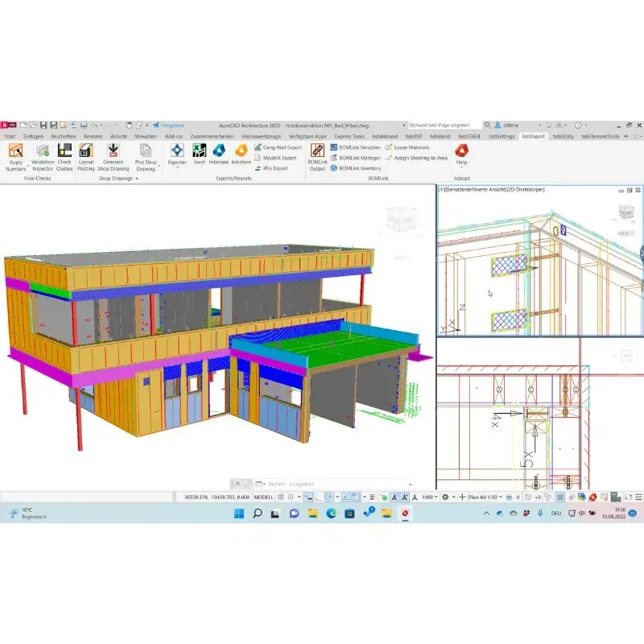Click the search magnifier in title bar
Image resolution: width=644 pixels, height=644 pixels.
point(487,126)
